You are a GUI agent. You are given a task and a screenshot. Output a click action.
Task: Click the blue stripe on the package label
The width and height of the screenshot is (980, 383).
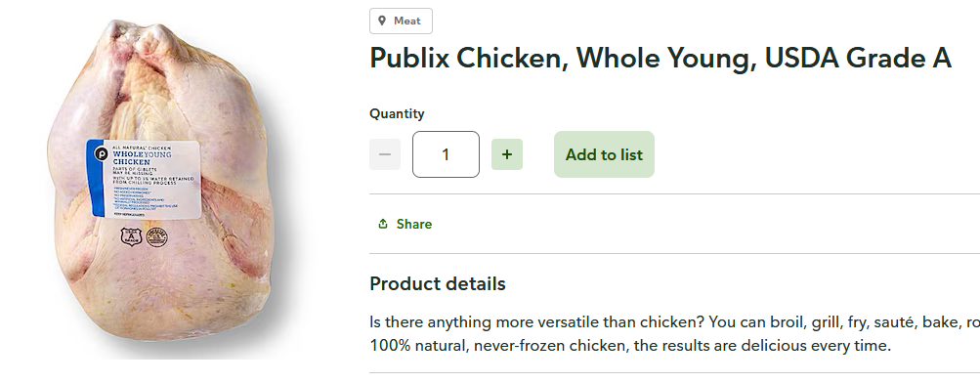[x=96, y=178]
